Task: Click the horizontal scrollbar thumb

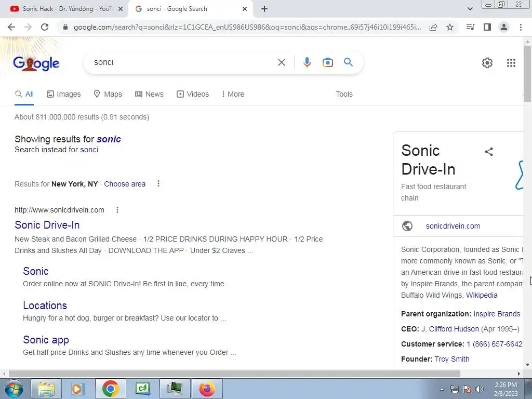Action: [234, 374]
